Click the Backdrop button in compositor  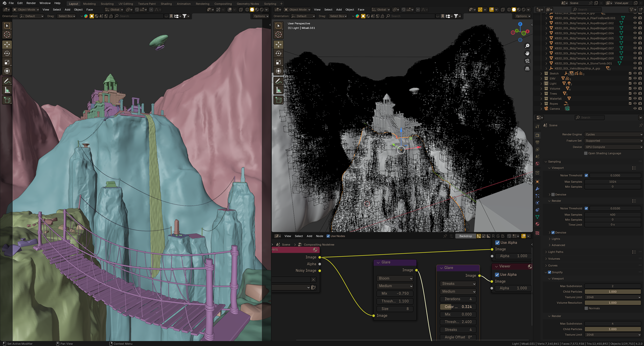[x=466, y=236]
